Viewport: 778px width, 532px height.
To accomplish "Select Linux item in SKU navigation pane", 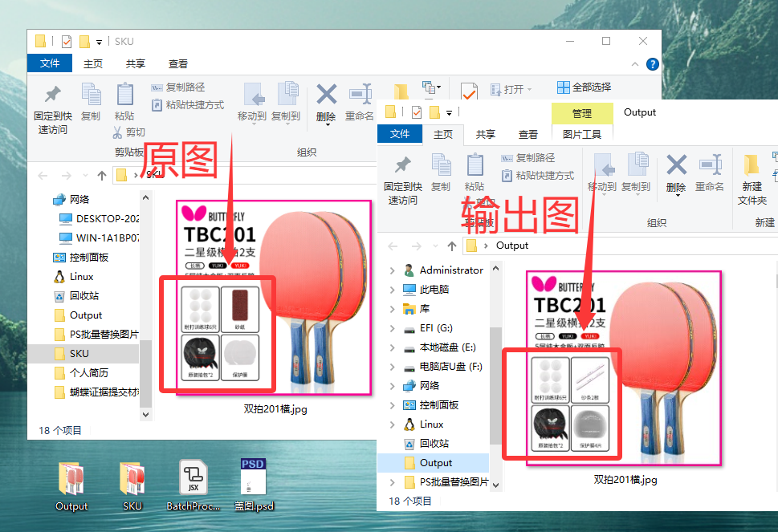I will [81, 277].
